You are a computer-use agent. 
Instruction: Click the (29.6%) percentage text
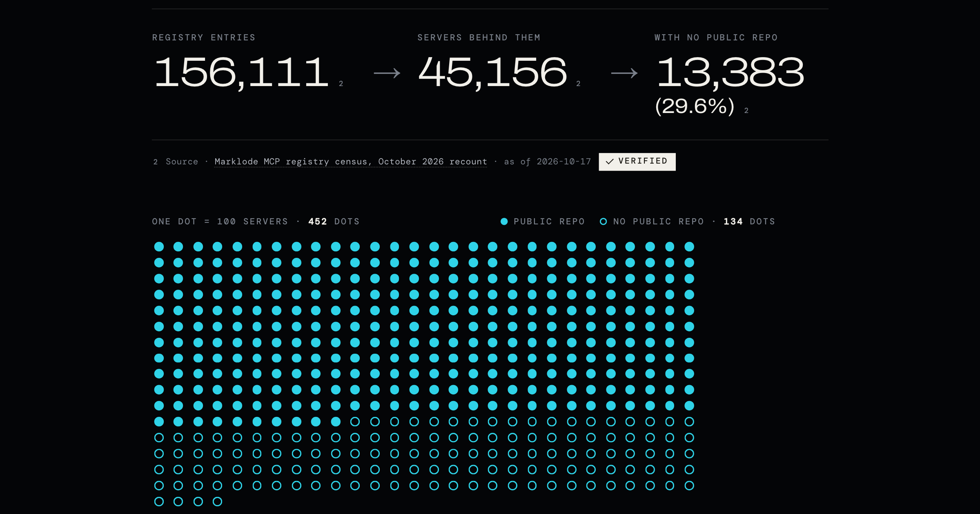tap(695, 106)
